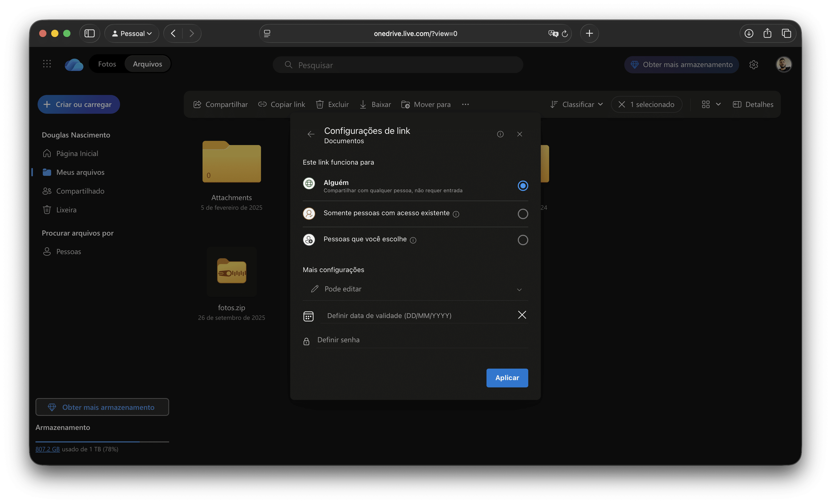Expand the Pessoal profile dropdown
The width and height of the screenshot is (831, 504).
click(x=132, y=33)
